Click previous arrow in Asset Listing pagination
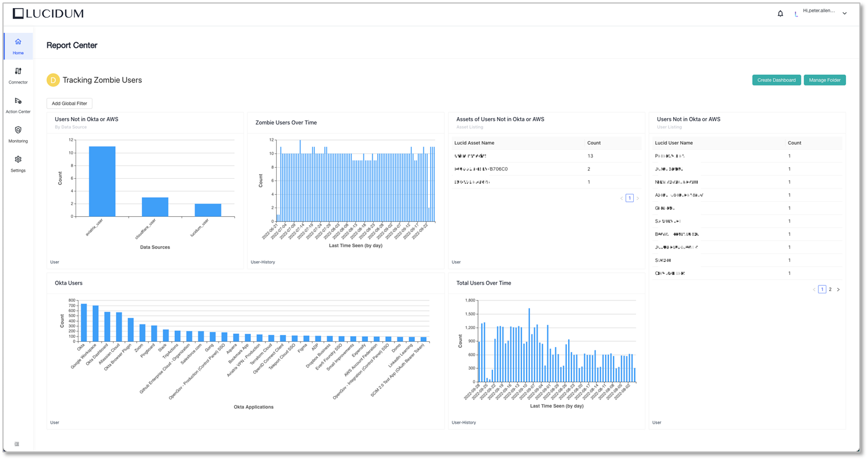Screen dimensions: 868x460 point(622,198)
